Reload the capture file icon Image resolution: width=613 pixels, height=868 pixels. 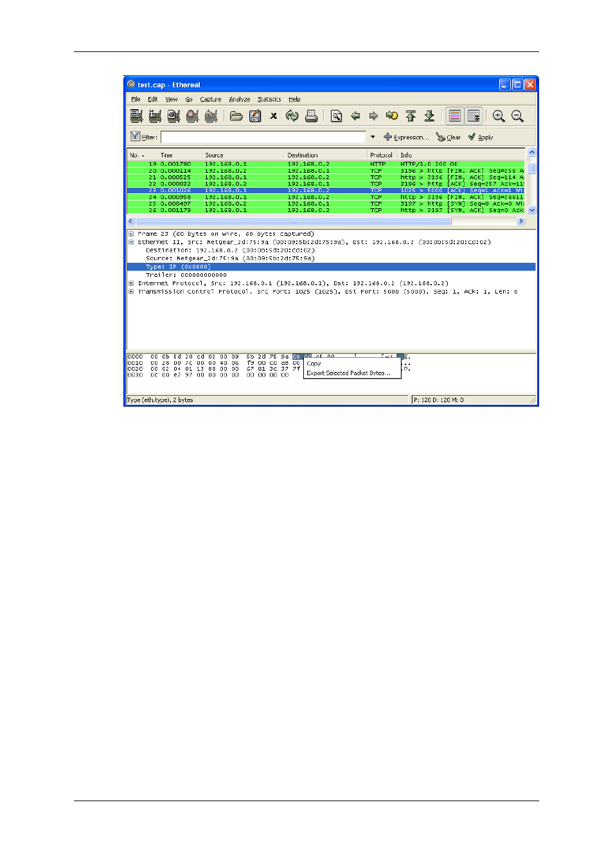(x=292, y=116)
